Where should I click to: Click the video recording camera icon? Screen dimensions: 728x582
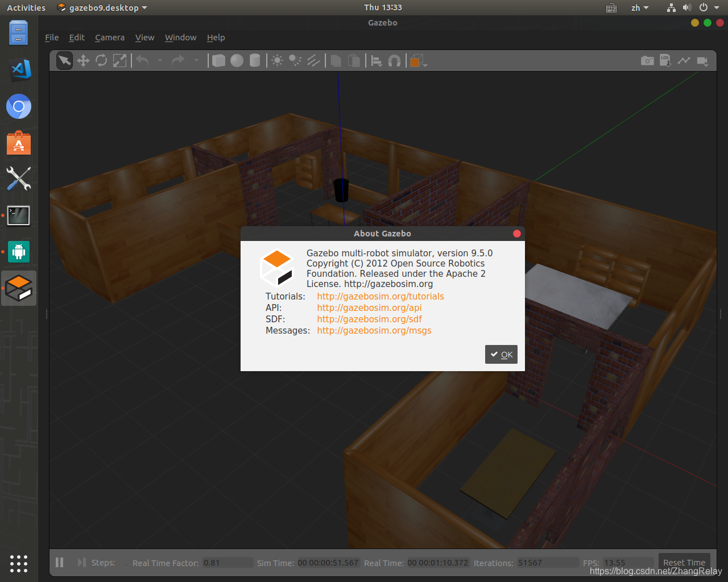tap(703, 60)
